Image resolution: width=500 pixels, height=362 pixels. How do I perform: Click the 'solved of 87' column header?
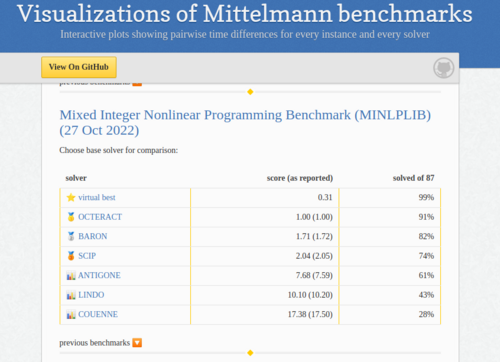413,178
